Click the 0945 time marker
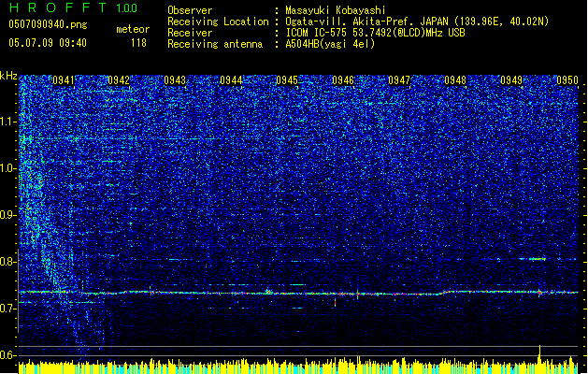 pyautogui.click(x=287, y=79)
